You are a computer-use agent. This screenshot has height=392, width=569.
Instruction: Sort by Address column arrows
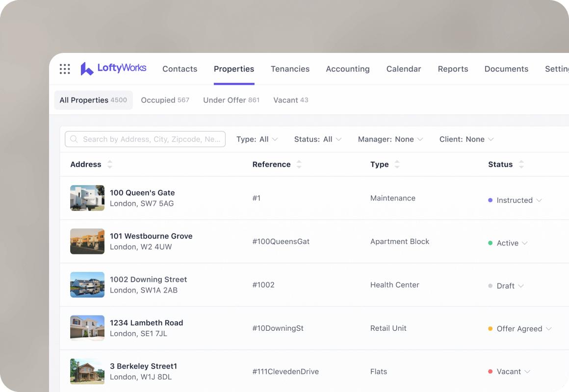pyautogui.click(x=110, y=165)
